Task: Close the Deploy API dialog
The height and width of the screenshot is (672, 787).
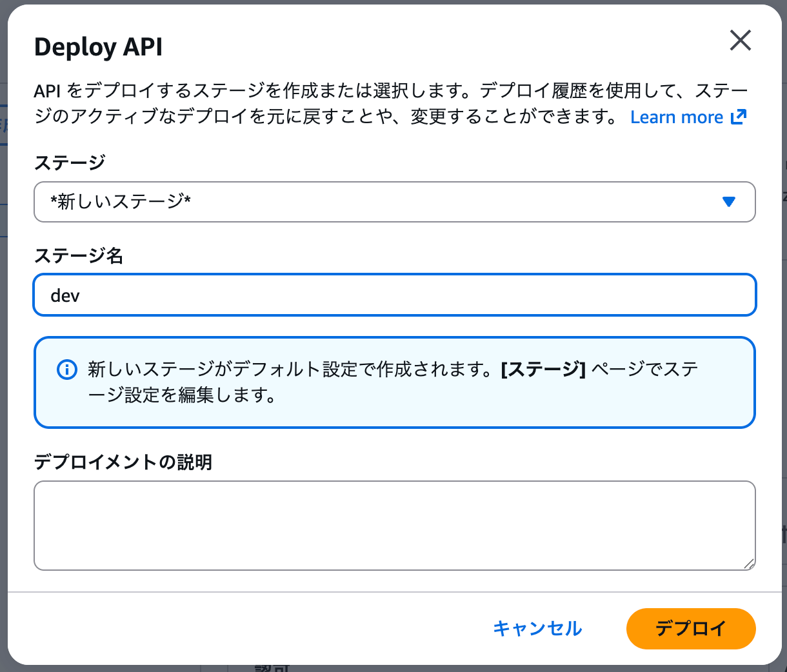Action: (x=740, y=41)
